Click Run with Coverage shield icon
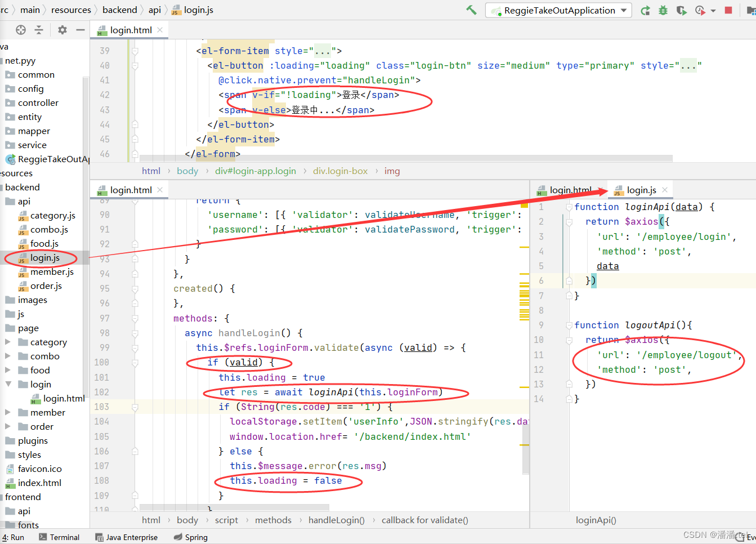Screen dimensions: 756x544 (x=681, y=10)
